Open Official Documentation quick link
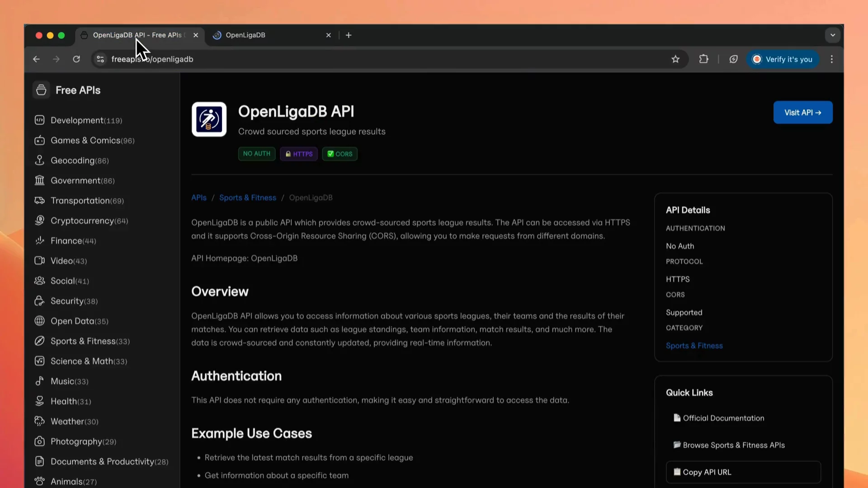Viewport: 868px width, 488px height. point(723,418)
